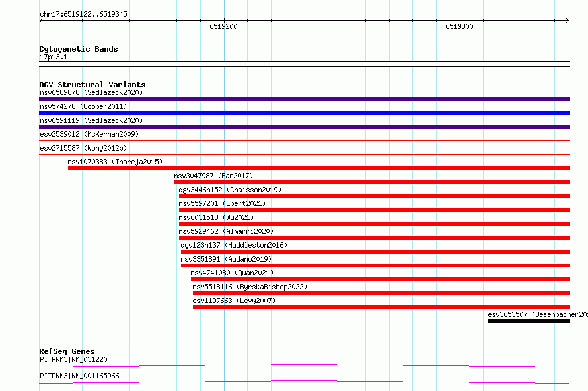This screenshot has width=588, height=391.
Task: Click the blue bar of nsv574278
Action: pyautogui.click(x=304, y=113)
